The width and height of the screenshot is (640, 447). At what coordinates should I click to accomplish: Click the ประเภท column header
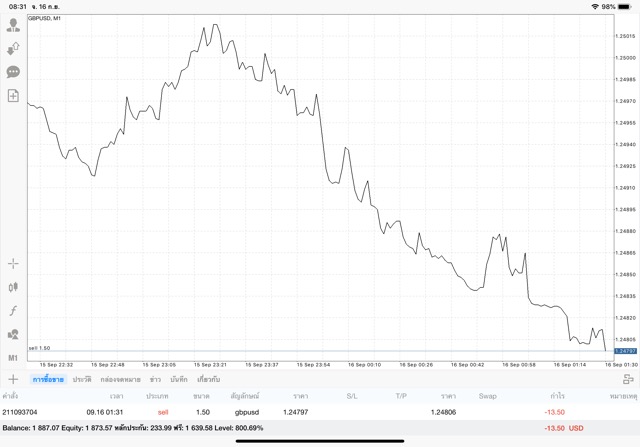[x=157, y=396]
